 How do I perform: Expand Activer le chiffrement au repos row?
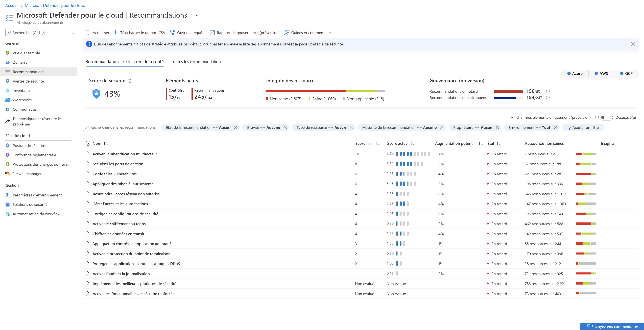tap(88, 224)
